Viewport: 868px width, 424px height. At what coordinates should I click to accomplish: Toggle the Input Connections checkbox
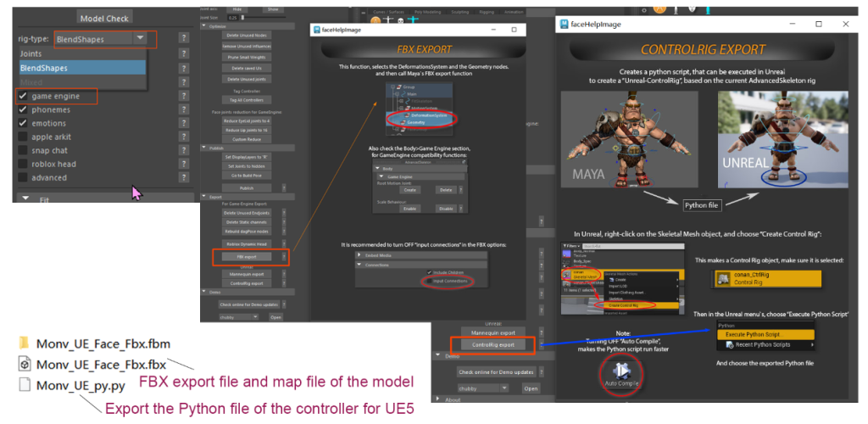(430, 282)
